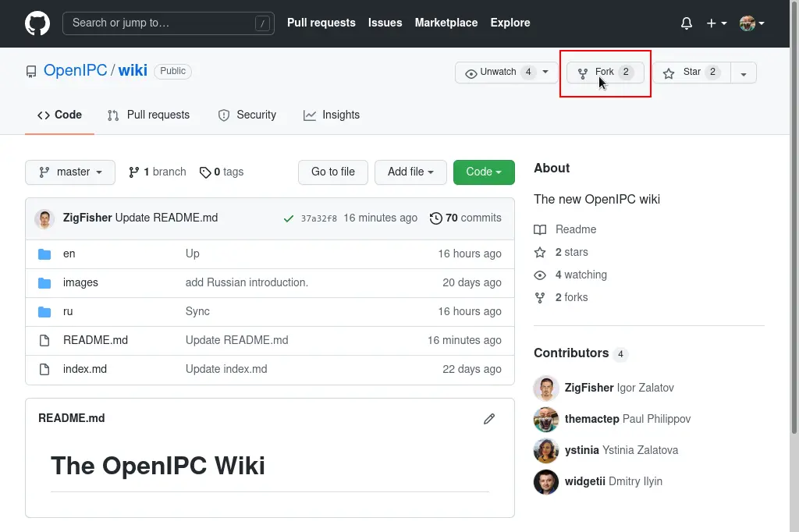Image resolution: width=799 pixels, height=532 pixels.
Task: Click the Search or jump to field
Action: click(x=169, y=23)
